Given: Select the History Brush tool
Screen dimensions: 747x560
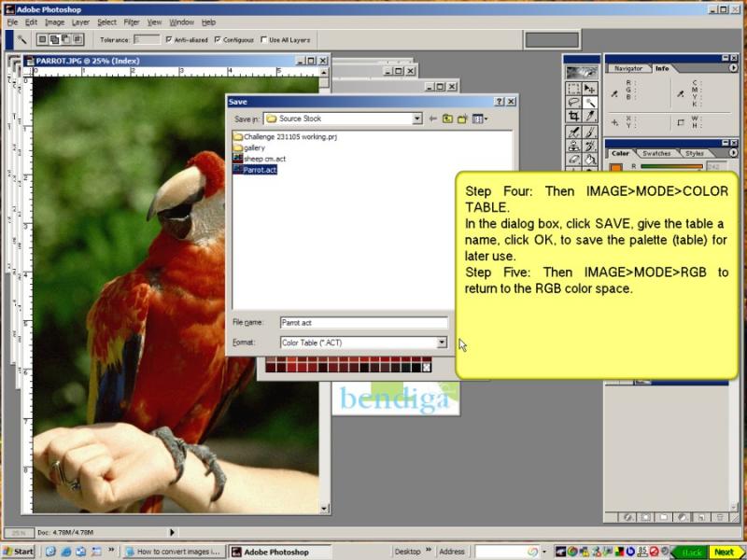Looking at the screenshot, I should (590, 146).
